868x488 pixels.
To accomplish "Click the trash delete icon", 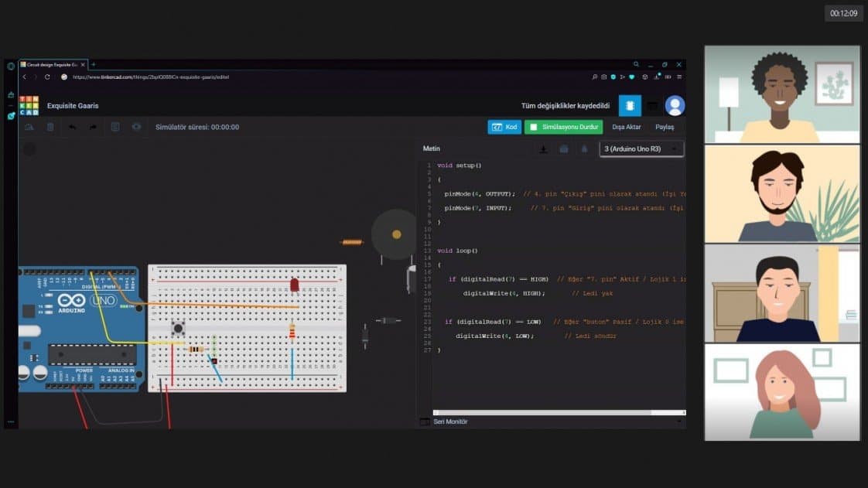I will pos(50,128).
